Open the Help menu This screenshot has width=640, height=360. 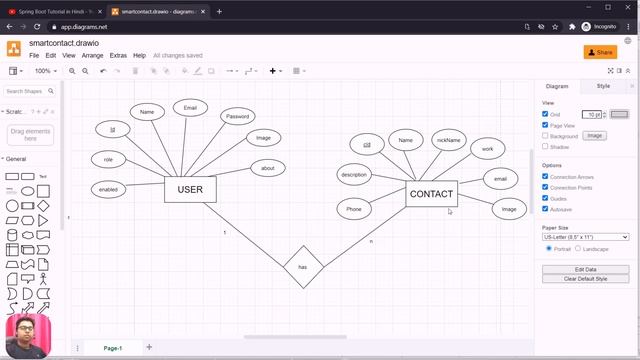click(x=139, y=56)
